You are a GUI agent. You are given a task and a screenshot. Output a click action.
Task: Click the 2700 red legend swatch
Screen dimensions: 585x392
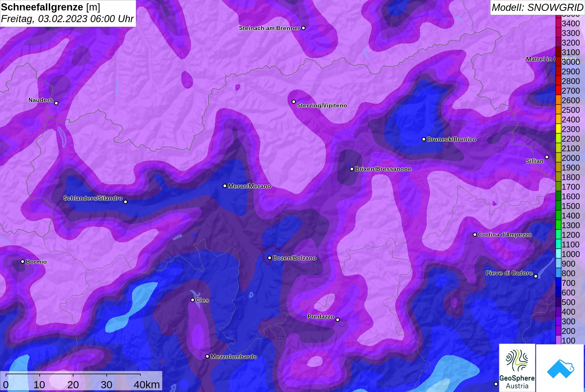(x=558, y=91)
